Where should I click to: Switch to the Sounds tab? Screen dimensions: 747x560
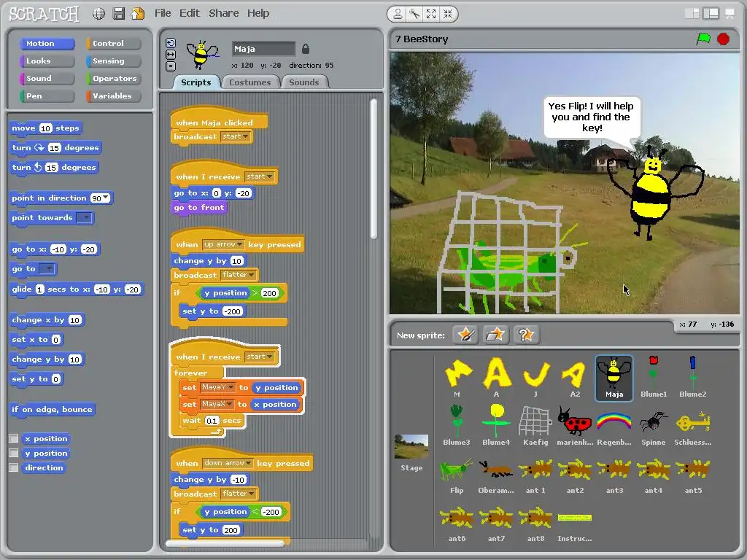click(x=304, y=82)
